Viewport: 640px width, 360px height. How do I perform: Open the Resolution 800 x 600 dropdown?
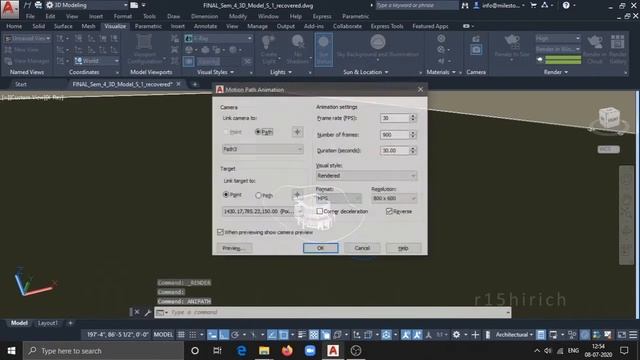click(x=394, y=198)
